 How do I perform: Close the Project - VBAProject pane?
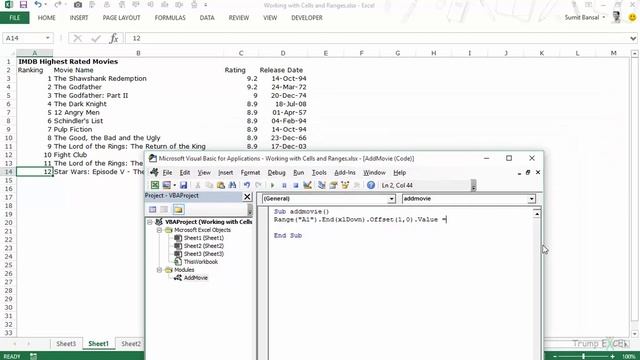point(247,197)
